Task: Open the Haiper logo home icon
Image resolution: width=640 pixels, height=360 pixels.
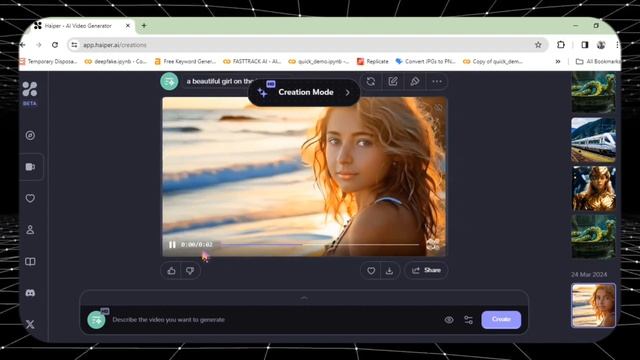Action: (x=30, y=89)
